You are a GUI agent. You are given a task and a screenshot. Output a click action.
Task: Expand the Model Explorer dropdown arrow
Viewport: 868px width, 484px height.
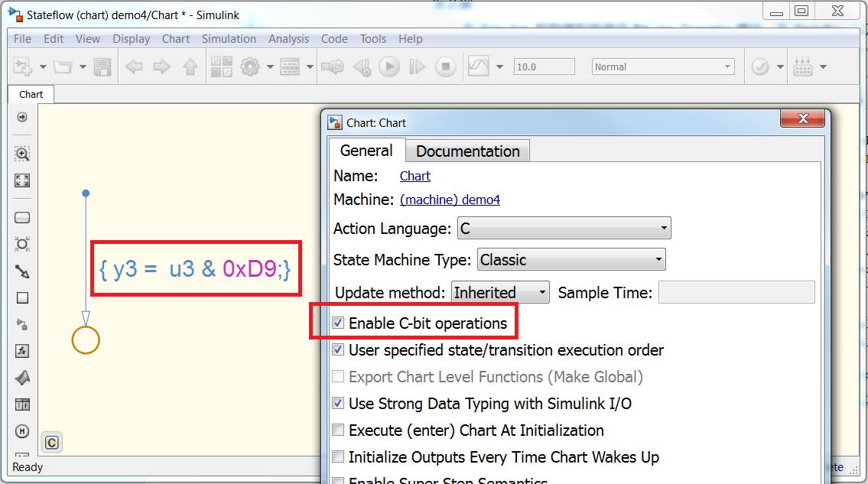310,67
